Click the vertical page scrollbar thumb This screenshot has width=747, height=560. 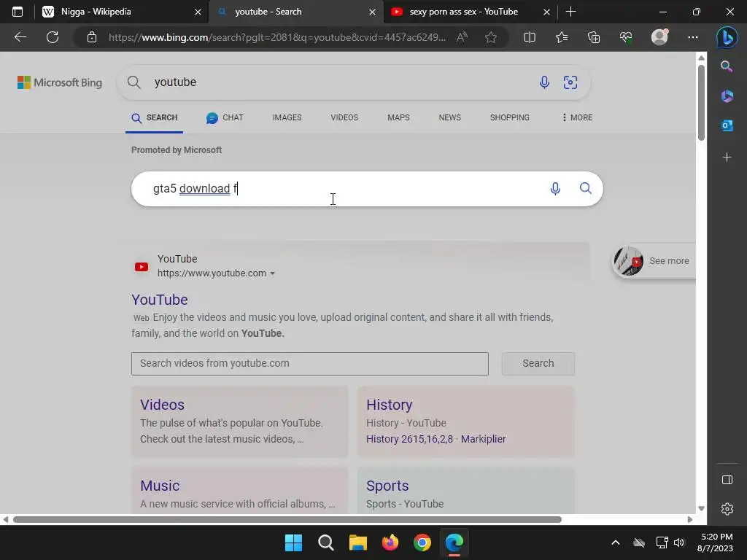coord(701,102)
